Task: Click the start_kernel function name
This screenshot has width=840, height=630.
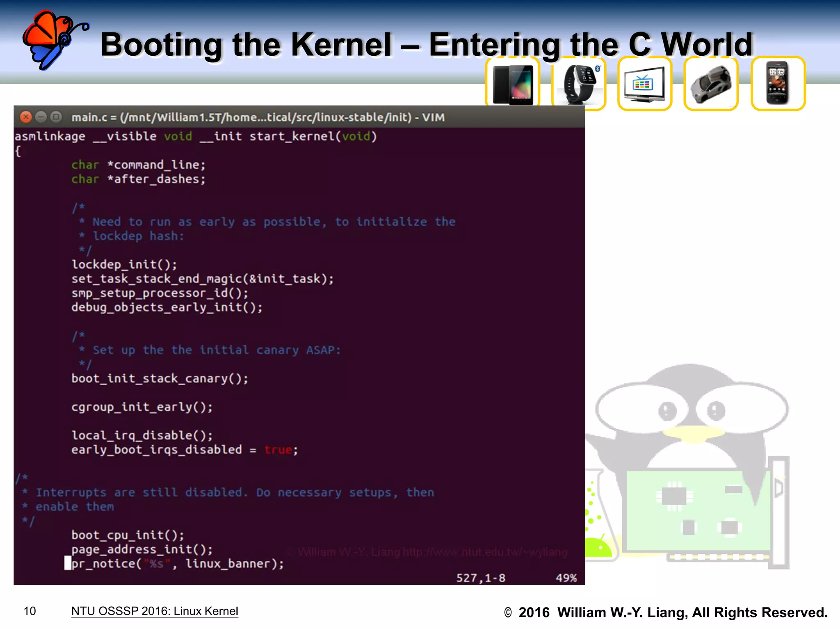Action: [292, 136]
